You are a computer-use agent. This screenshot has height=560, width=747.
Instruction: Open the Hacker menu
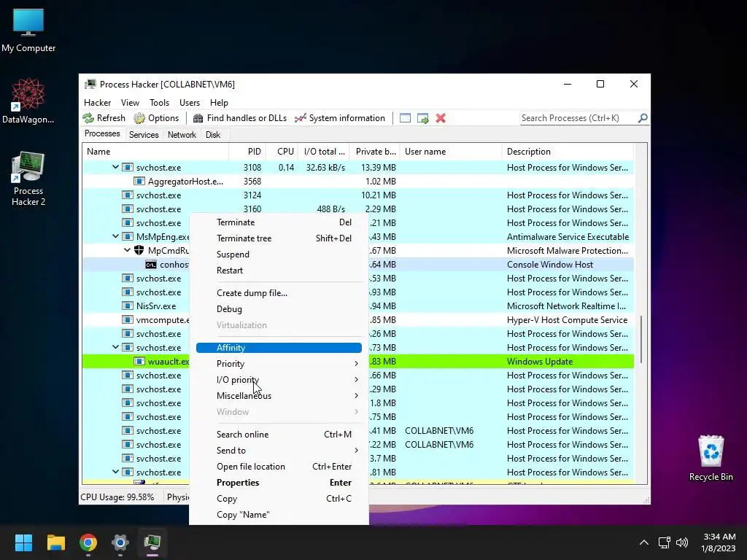coord(97,103)
